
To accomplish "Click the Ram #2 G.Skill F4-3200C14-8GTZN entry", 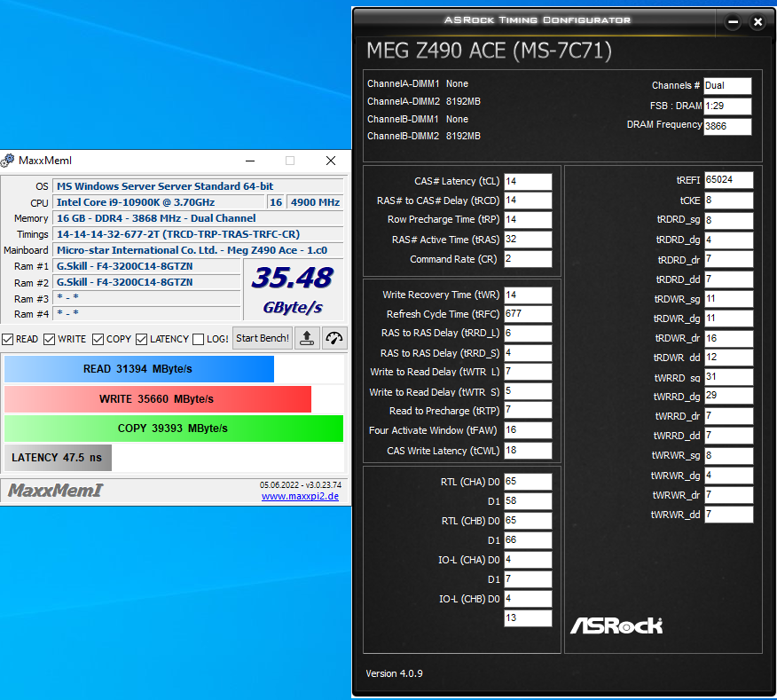I will click(x=125, y=282).
